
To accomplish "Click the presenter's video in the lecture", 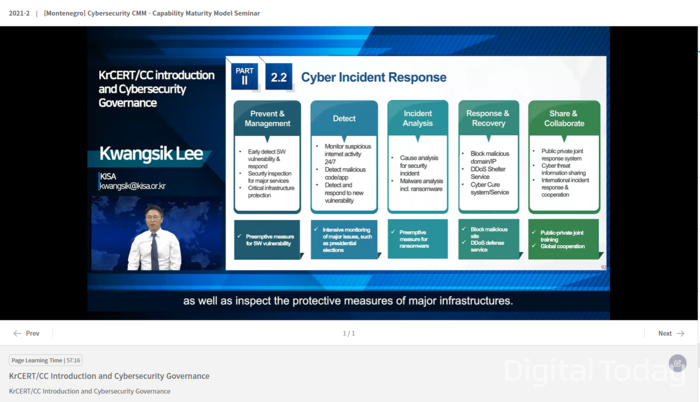I will point(153,238).
